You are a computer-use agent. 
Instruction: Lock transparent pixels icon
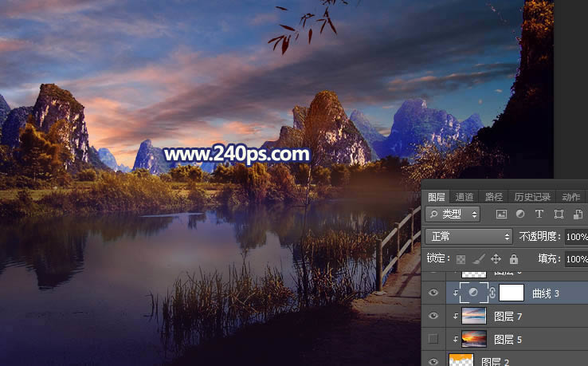(460, 259)
